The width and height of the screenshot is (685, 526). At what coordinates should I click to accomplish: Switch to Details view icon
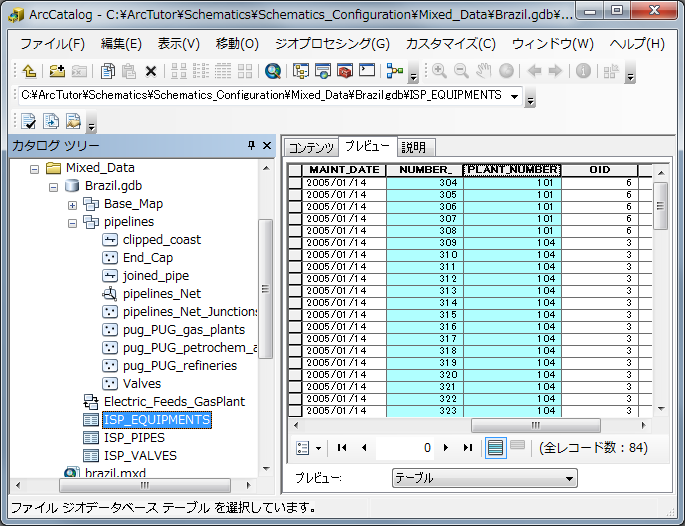223,71
